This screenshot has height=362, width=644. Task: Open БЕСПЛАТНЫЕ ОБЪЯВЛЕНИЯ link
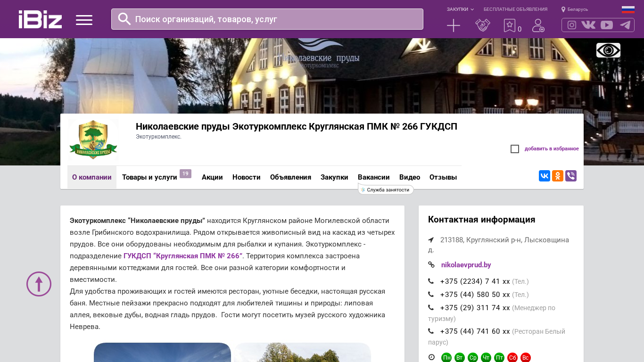[515, 9]
